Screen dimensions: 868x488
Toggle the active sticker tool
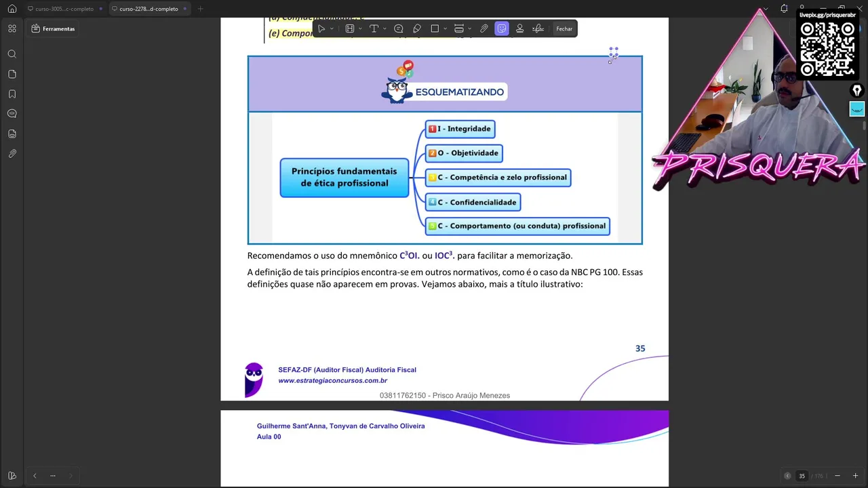[x=502, y=28]
